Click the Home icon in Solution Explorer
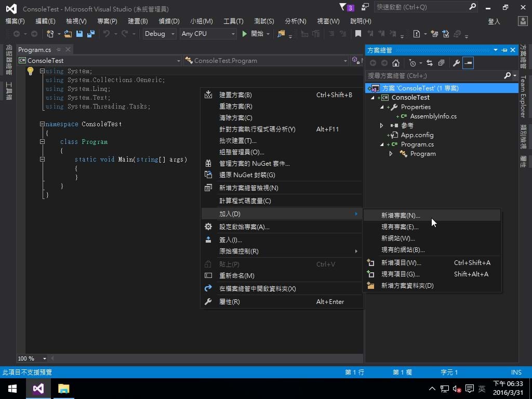 click(396, 63)
